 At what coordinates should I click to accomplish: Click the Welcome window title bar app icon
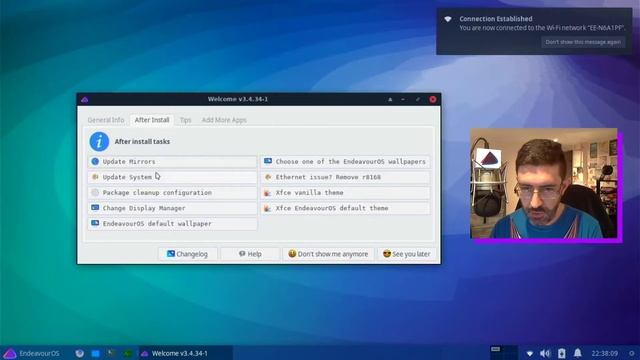(x=84, y=100)
